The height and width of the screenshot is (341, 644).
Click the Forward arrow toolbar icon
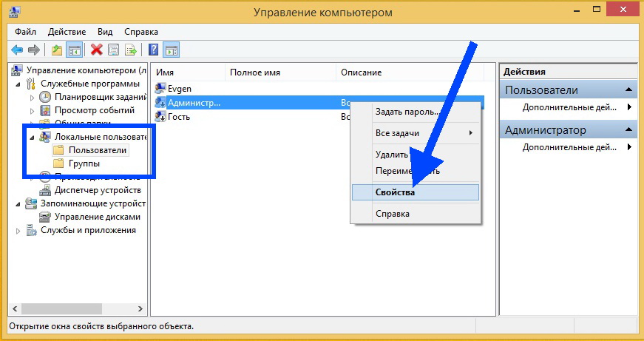click(34, 50)
